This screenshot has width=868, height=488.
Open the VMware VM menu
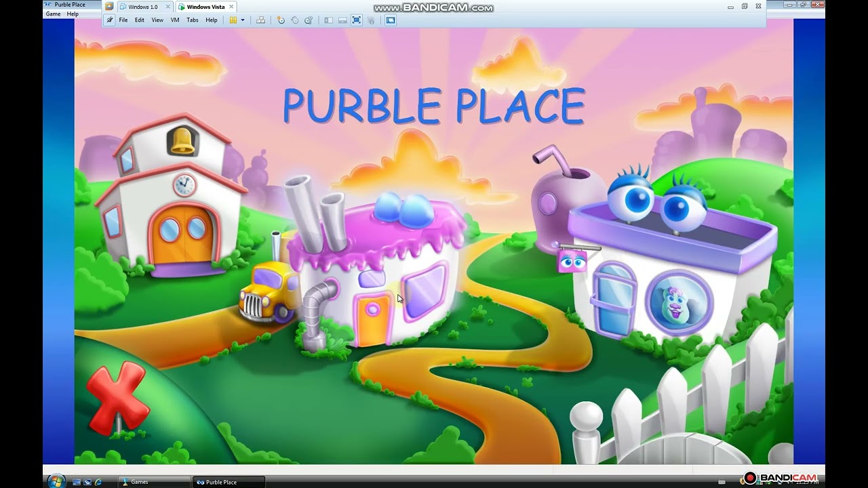(175, 20)
